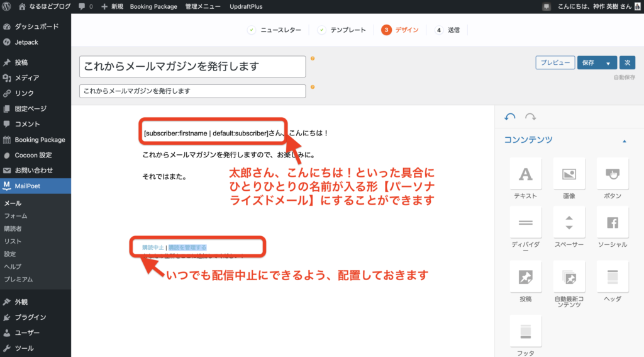Image resolution: width=644 pixels, height=357 pixels.
Task: Click the 購読を管理する link
Action: point(187,247)
